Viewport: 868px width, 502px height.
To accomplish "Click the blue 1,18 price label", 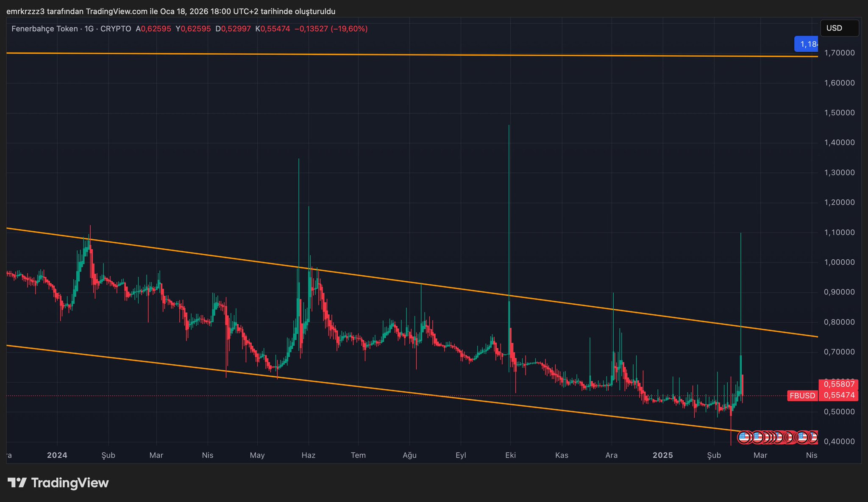I will pyautogui.click(x=806, y=44).
